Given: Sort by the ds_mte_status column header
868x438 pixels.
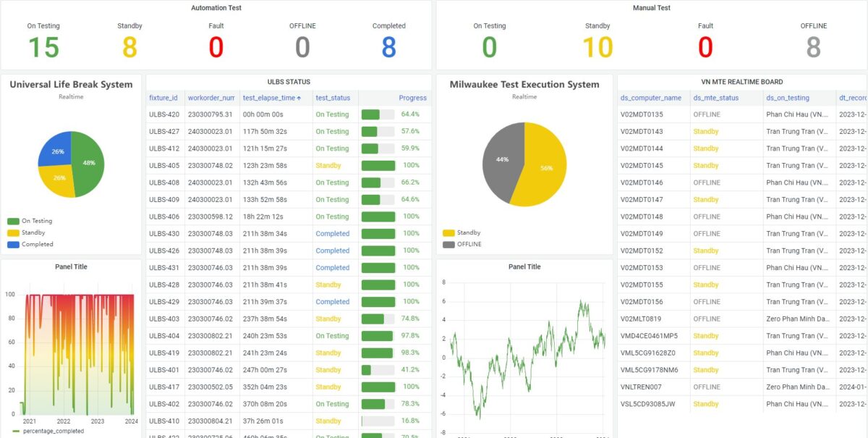Looking at the screenshot, I should click(x=715, y=98).
